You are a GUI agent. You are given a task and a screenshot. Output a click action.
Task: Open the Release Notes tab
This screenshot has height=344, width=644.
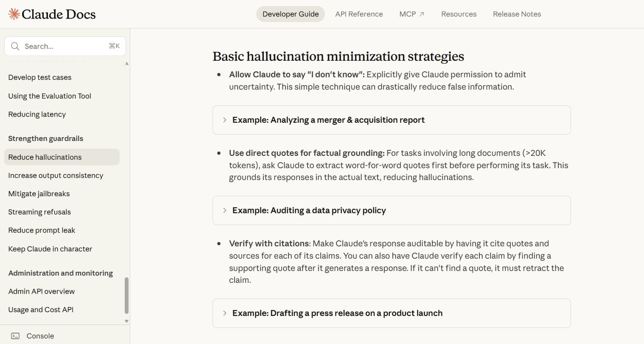[517, 14]
